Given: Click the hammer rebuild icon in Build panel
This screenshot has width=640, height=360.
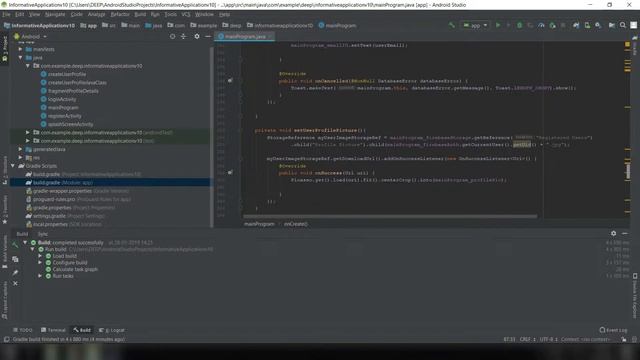Looking at the screenshot, I should pyautogui.click(x=15, y=244).
